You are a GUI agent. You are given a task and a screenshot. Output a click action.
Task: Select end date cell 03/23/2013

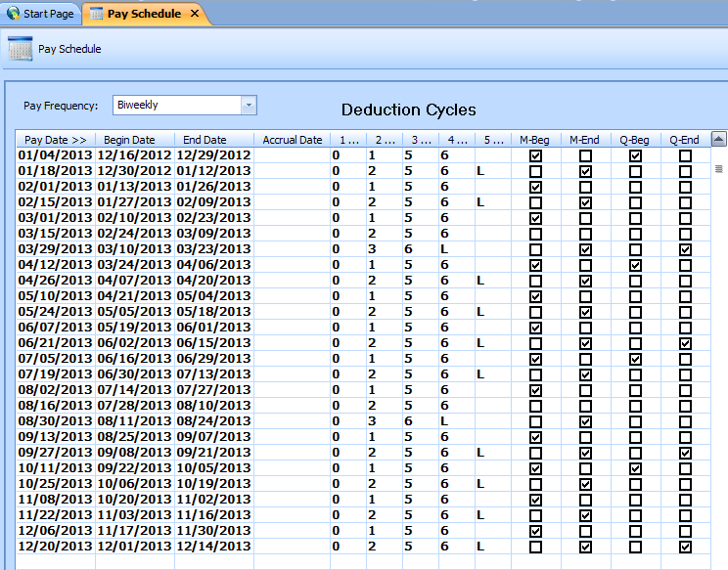click(x=214, y=248)
